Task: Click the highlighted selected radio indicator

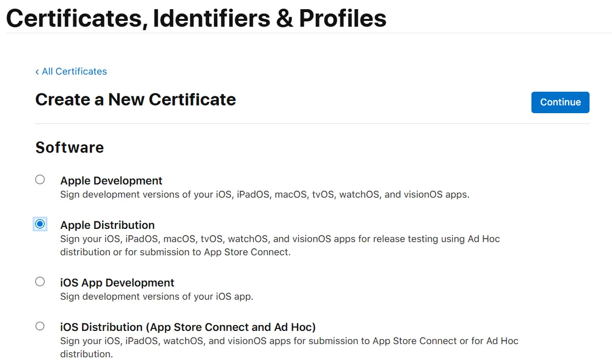Action: point(40,223)
